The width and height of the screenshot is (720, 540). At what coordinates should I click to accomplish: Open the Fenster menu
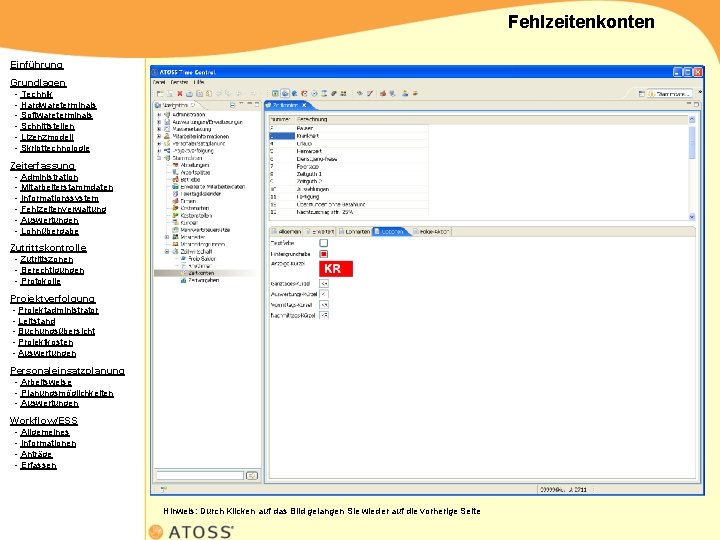coord(179,82)
